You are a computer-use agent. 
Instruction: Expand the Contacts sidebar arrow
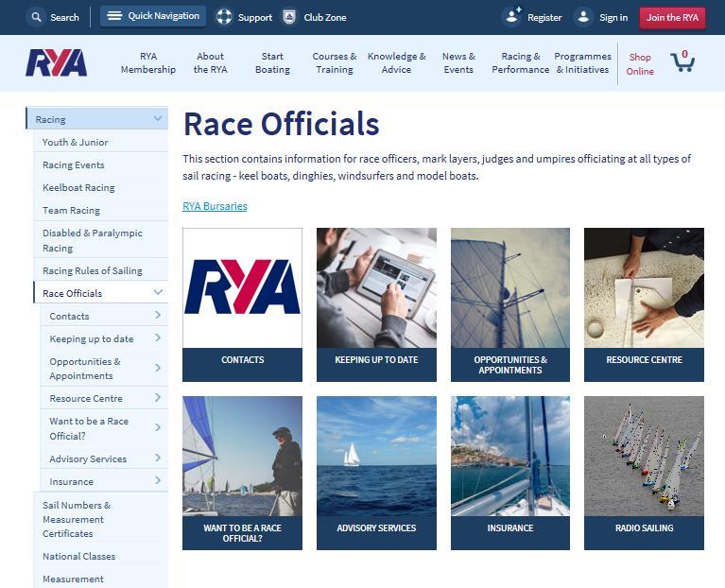[158, 315]
